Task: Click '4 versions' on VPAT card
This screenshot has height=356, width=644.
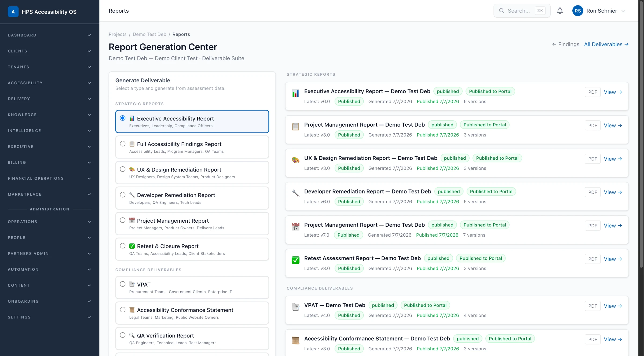Action: (x=475, y=315)
